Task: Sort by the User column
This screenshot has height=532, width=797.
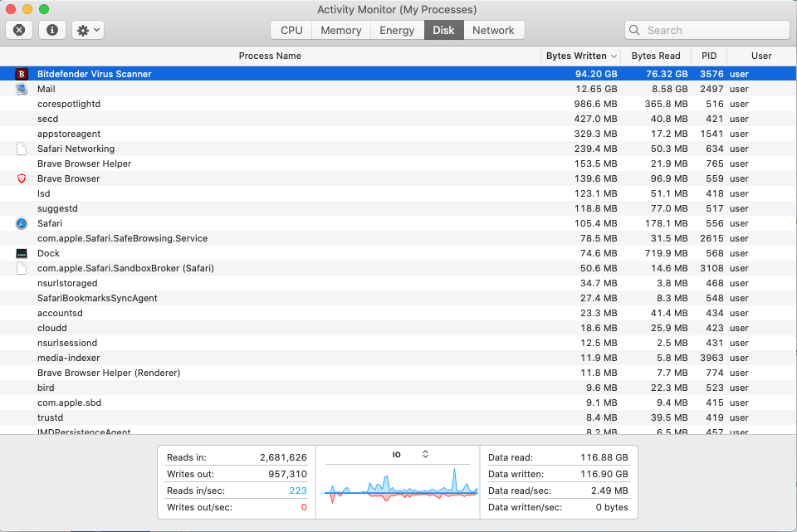Action: (761, 56)
